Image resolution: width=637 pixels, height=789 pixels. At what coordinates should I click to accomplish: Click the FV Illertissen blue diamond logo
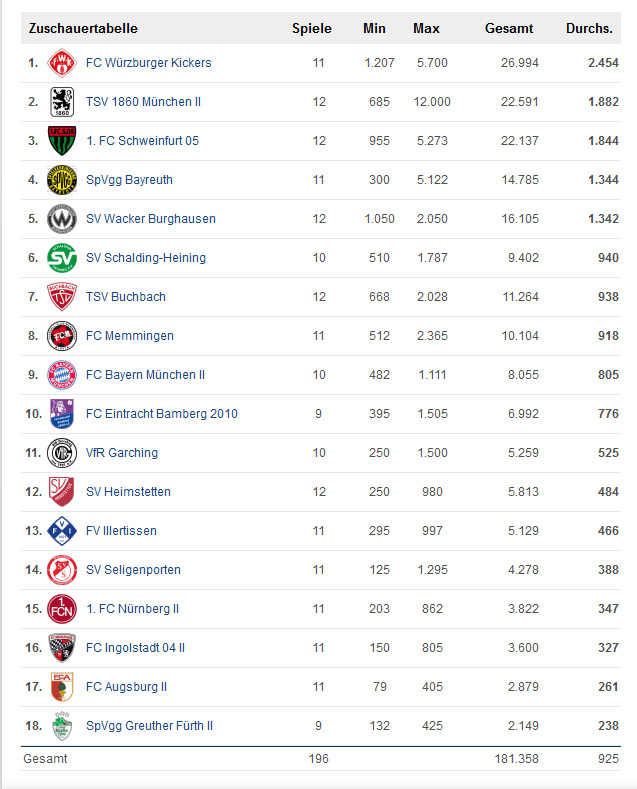click(62, 531)
